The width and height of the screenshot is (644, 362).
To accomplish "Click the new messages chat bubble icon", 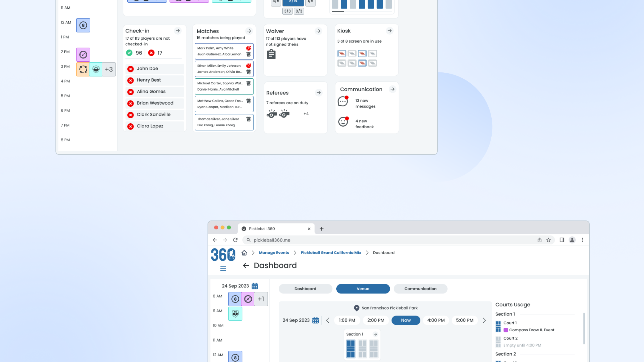I will point(343,102).
